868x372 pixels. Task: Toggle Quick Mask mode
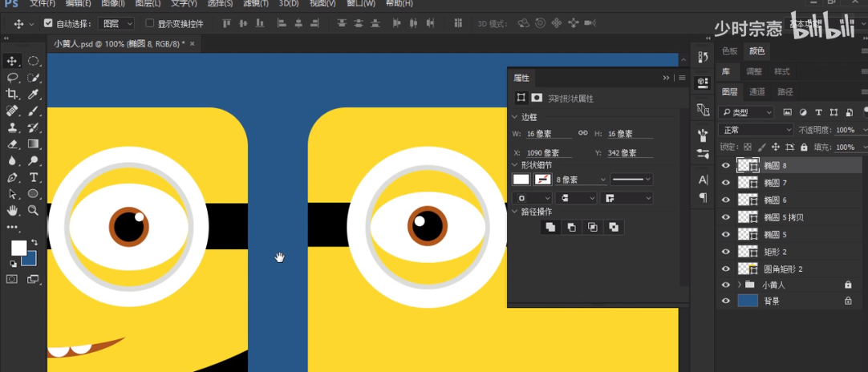coord(12,280)
